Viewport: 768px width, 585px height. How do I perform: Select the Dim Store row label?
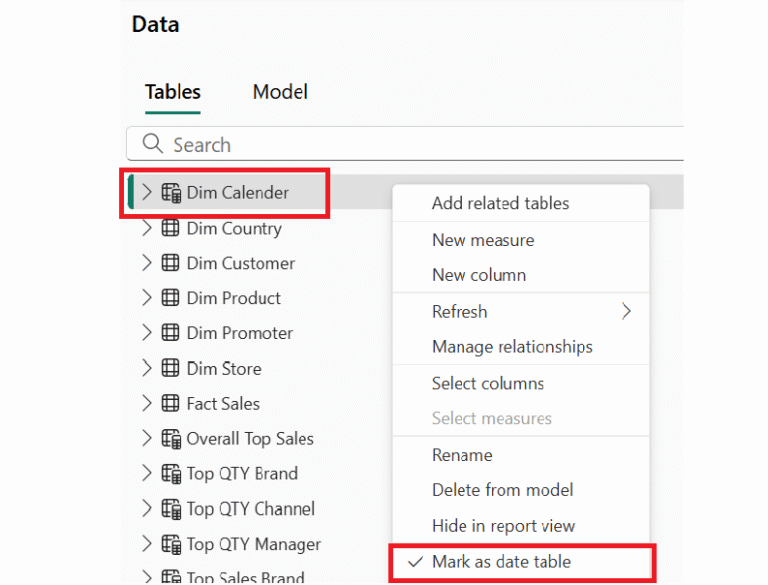coord(224,368)
